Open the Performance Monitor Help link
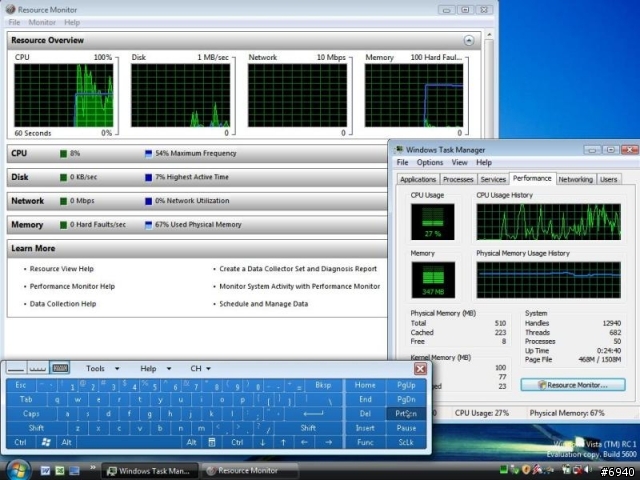The image size is (640, 480). [x=72, y=286]
